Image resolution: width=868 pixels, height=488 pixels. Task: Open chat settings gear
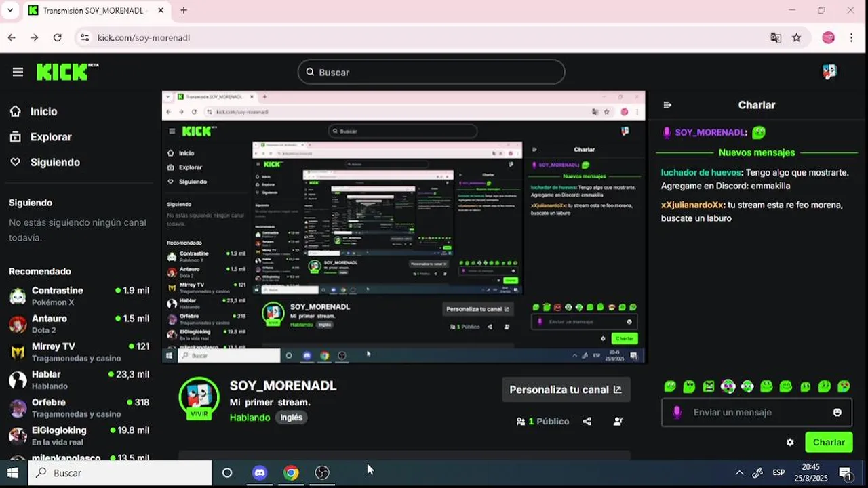tap(790, 442)
